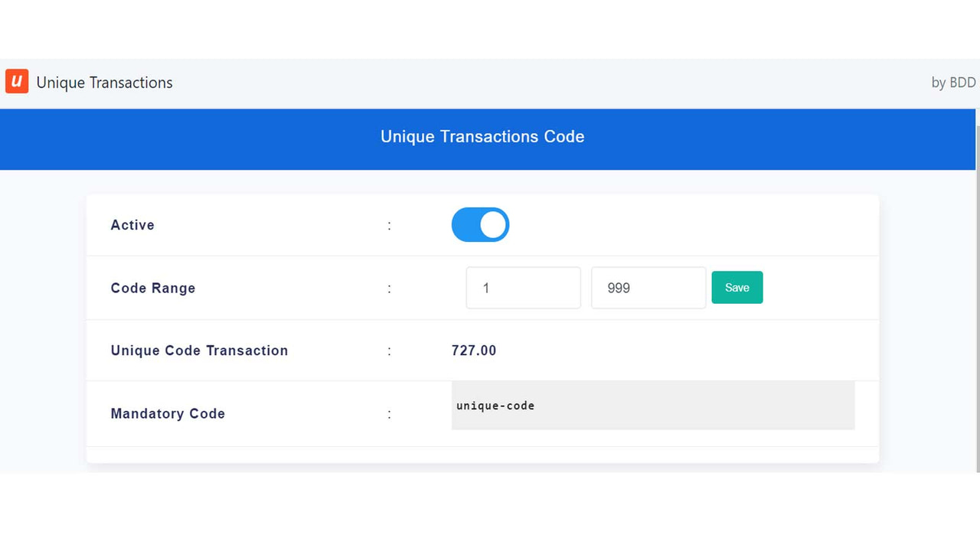Viewport: 980px width, 551px height.
Task: Click the orange Unique Transactions app logo
Action: tap(16, 81)
